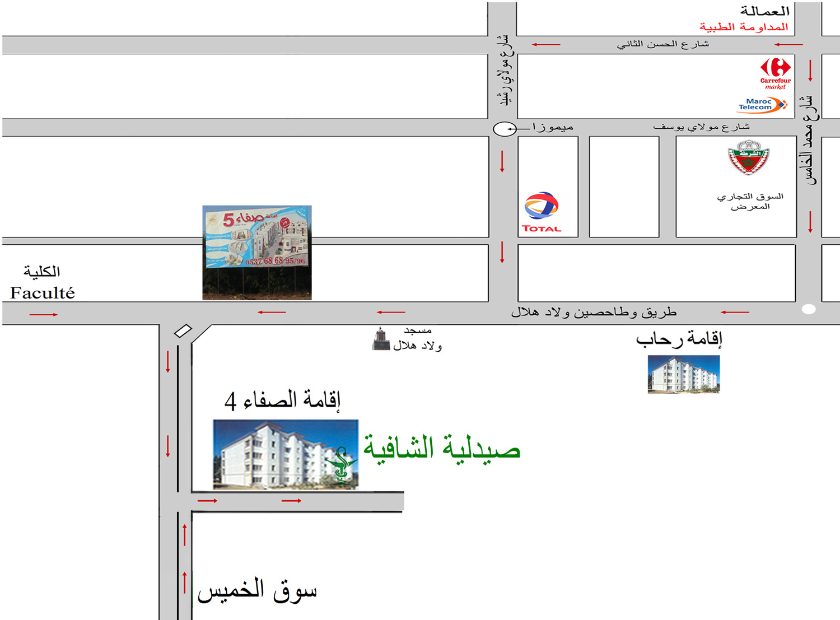Select the Maroc Telecom logo
This screenshot has height=620, width=840.
coord(761,105)
